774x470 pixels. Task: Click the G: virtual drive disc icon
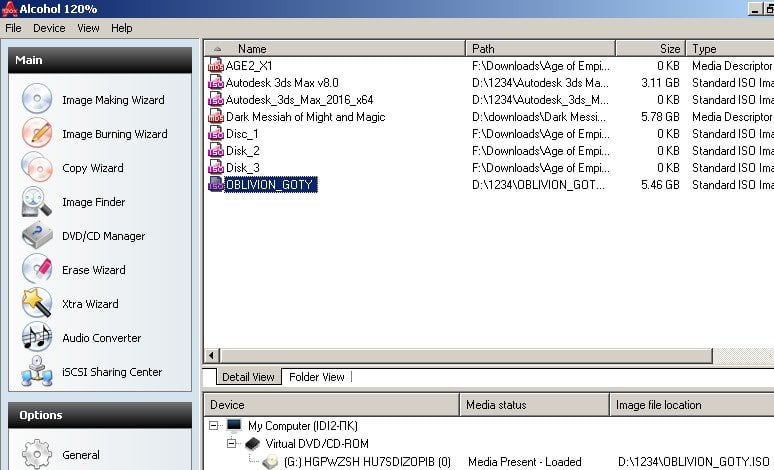(271, 462)
